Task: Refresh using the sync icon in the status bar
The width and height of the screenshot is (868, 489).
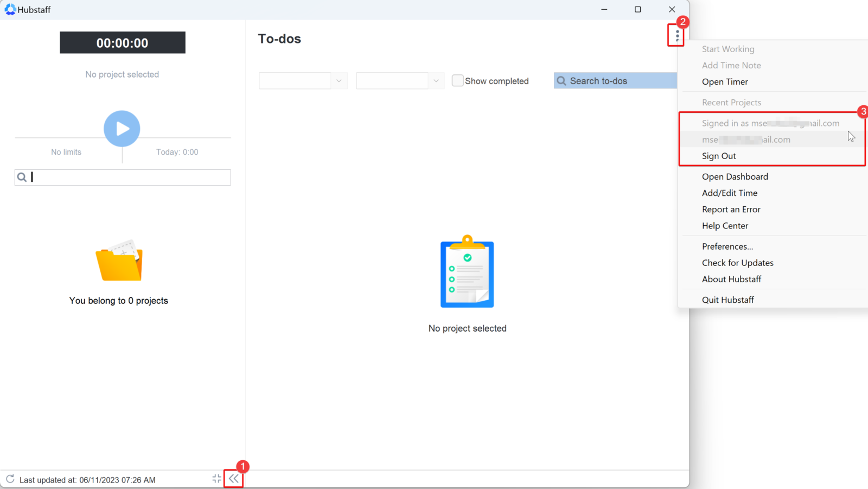Action: pos(10,479)
